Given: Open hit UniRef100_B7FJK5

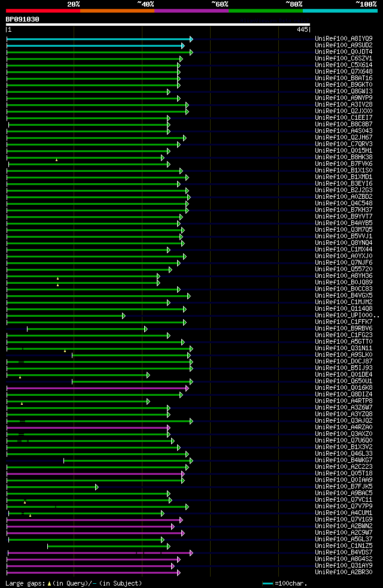Looking at the screenshot, I should 344,487.
